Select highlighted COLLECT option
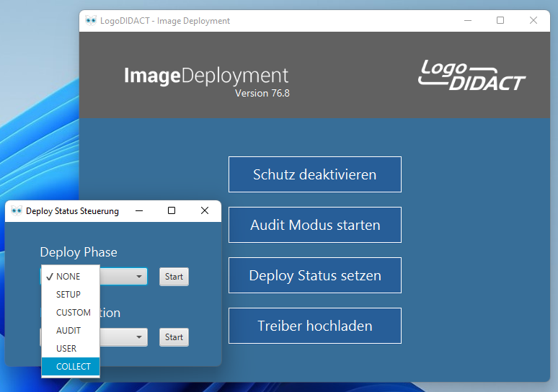 71,366
